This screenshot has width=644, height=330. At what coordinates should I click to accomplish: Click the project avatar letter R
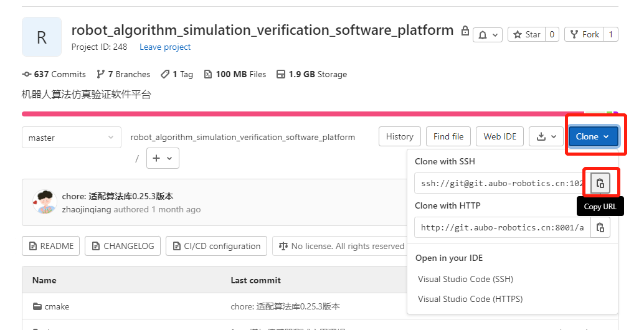click(42, 37)
